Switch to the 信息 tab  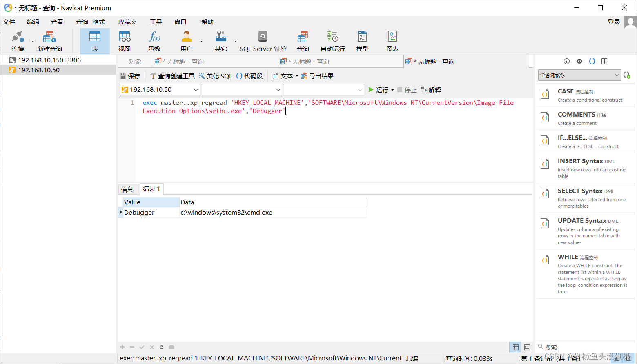[x=127, y=189]
